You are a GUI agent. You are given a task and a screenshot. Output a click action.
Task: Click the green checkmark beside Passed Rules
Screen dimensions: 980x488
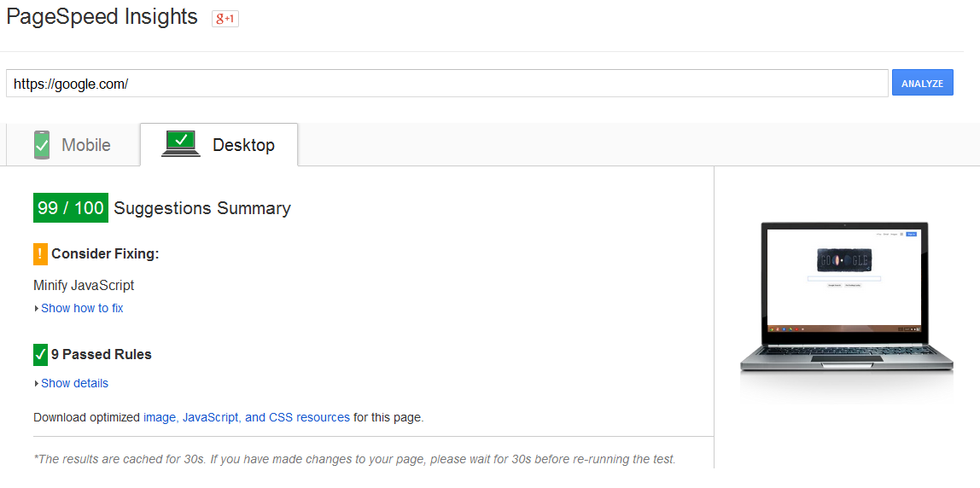[x=40, y=354]
